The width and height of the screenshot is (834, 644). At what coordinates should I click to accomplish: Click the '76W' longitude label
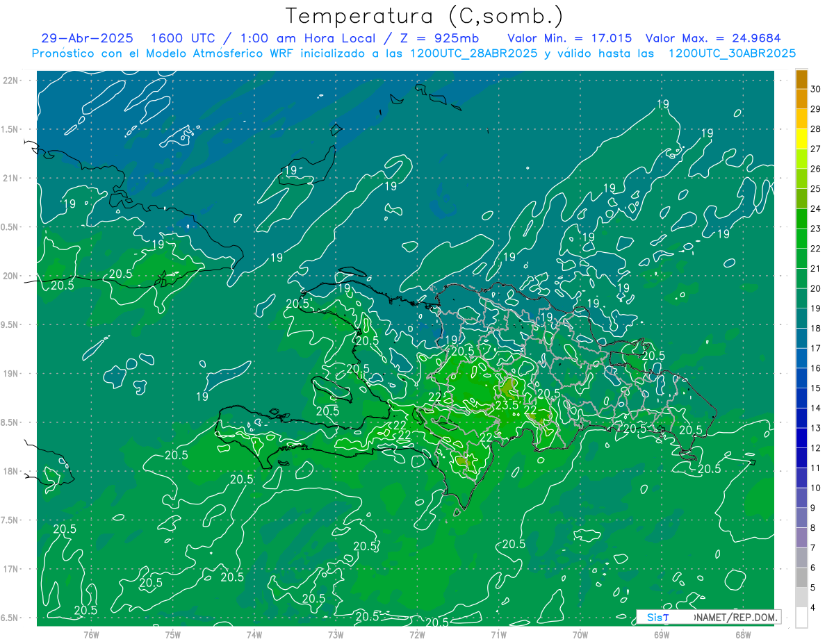pyautogui.click(x=92, y=634)
